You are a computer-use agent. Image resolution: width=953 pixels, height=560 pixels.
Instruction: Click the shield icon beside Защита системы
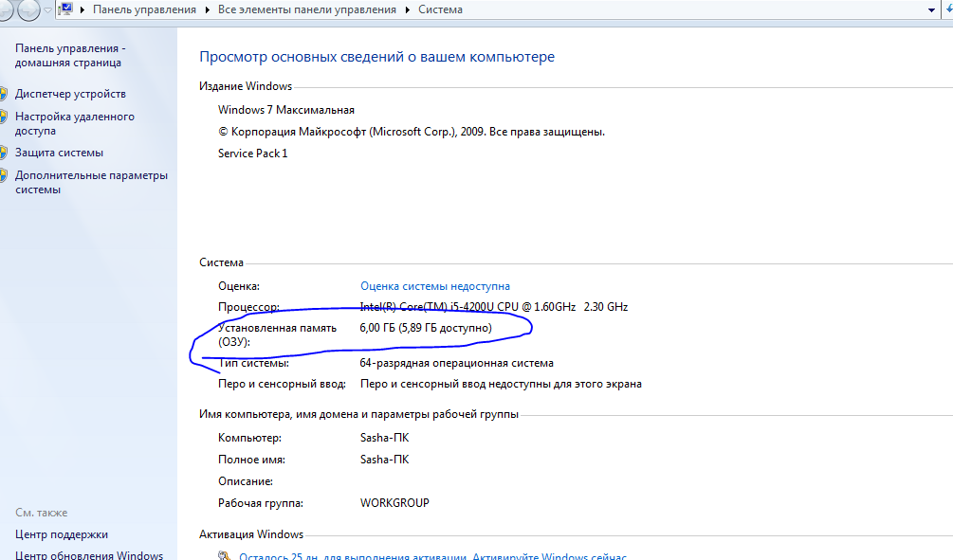(3, 154)
